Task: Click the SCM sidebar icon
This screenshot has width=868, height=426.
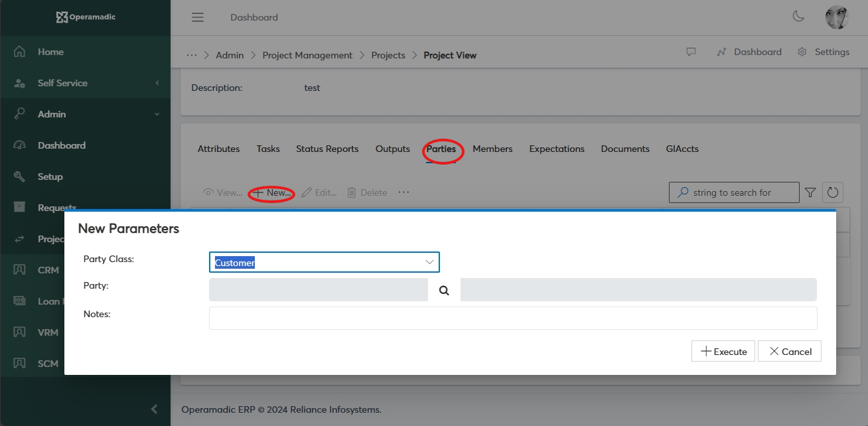Action: (20, 364)
